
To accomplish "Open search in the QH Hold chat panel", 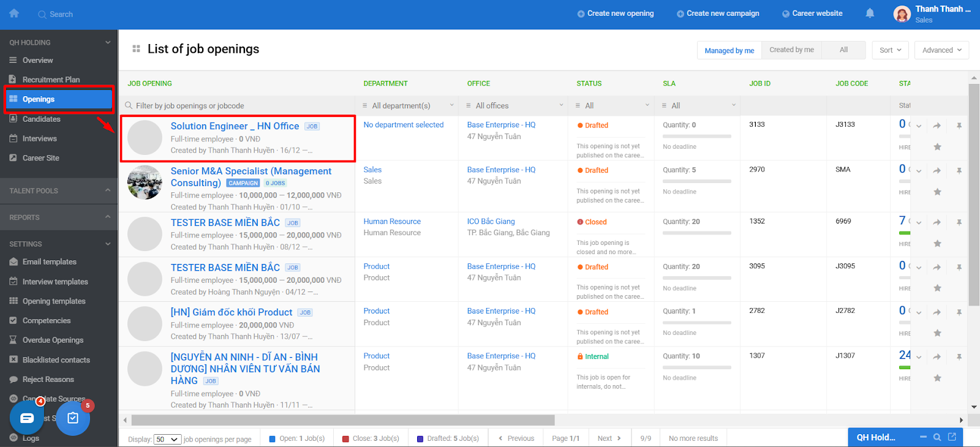I will click(x=937, y=437).
